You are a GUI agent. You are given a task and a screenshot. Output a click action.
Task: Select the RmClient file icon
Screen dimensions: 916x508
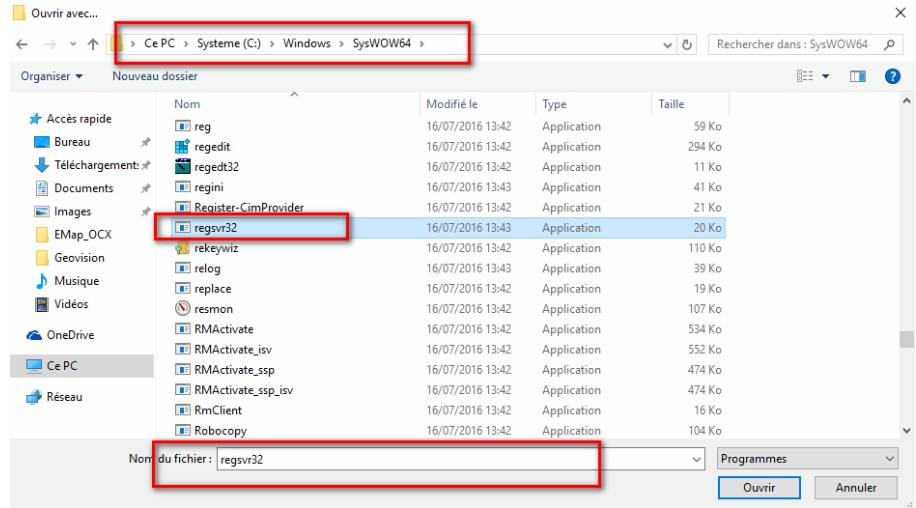(x=183, y=410)
